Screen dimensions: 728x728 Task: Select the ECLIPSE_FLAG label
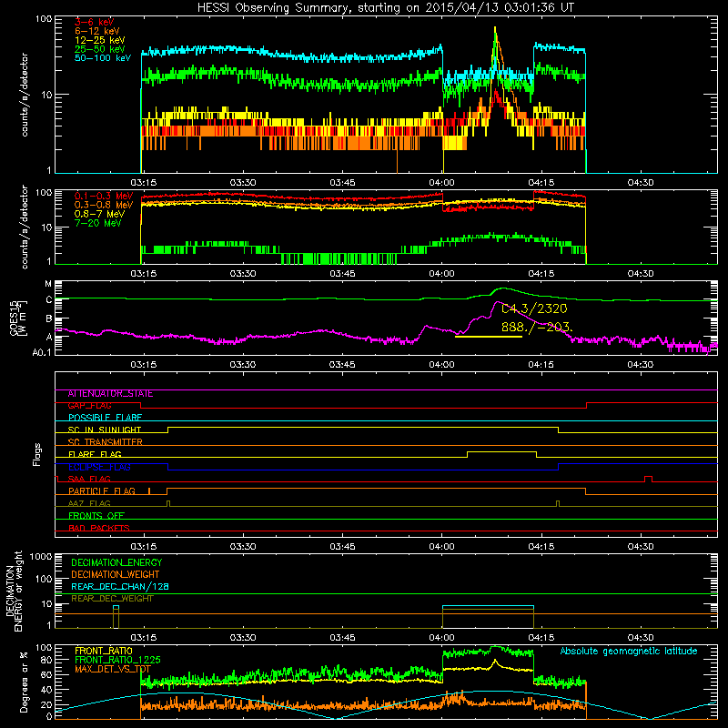click(99, 467)
